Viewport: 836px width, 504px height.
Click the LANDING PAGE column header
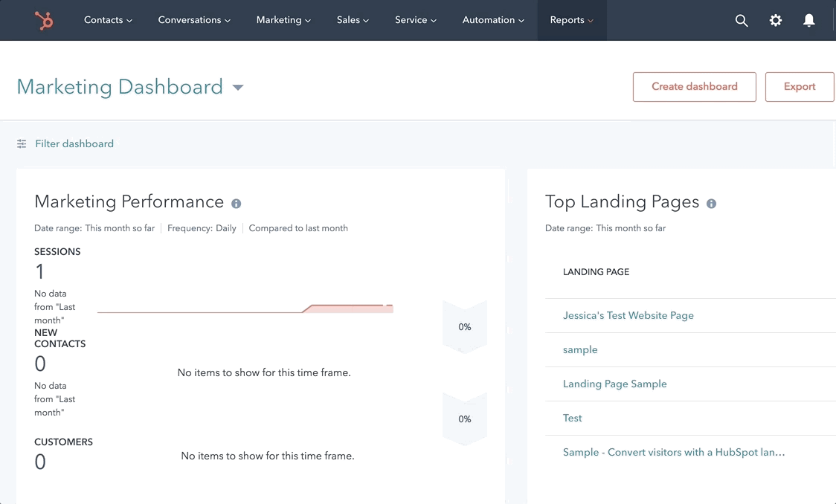tap(596, 272)
